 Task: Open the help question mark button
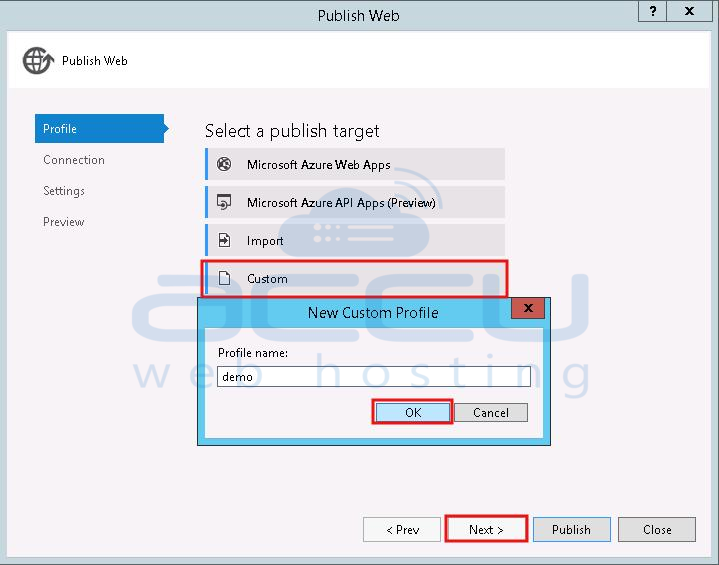tap(653, 11)
